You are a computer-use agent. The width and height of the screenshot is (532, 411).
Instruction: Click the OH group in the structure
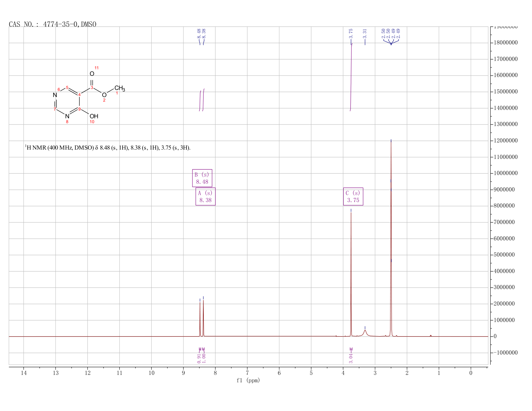point(94,116)
